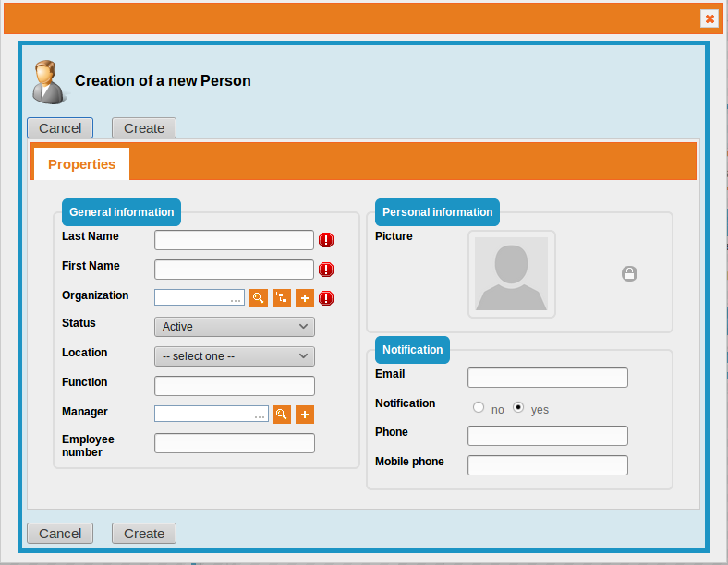Click plus icon to create new Organization
Viewport: 728px width, 565px height.
[305, 298]
